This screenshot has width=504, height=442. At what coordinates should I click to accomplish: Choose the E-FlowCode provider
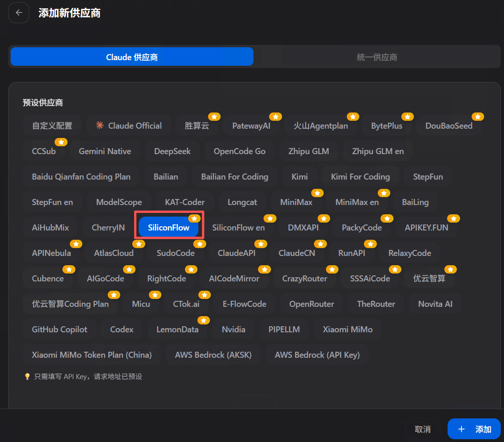pos(244,303)
